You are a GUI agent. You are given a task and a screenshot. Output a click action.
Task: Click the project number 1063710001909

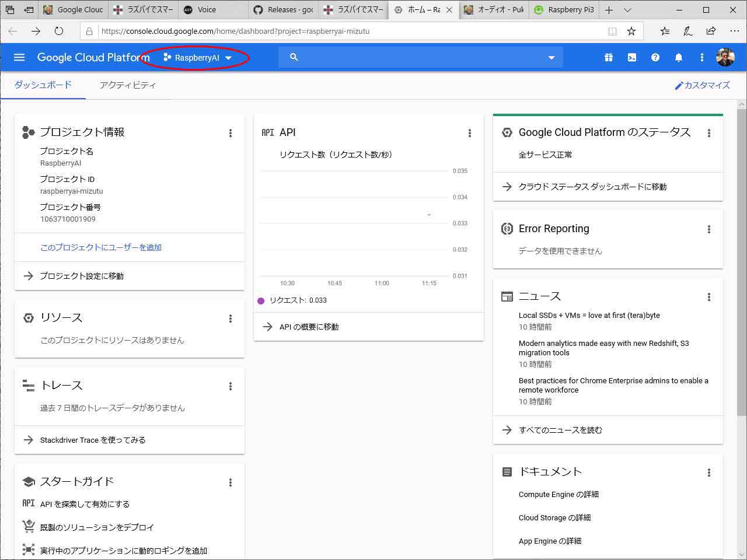point(68,219)
